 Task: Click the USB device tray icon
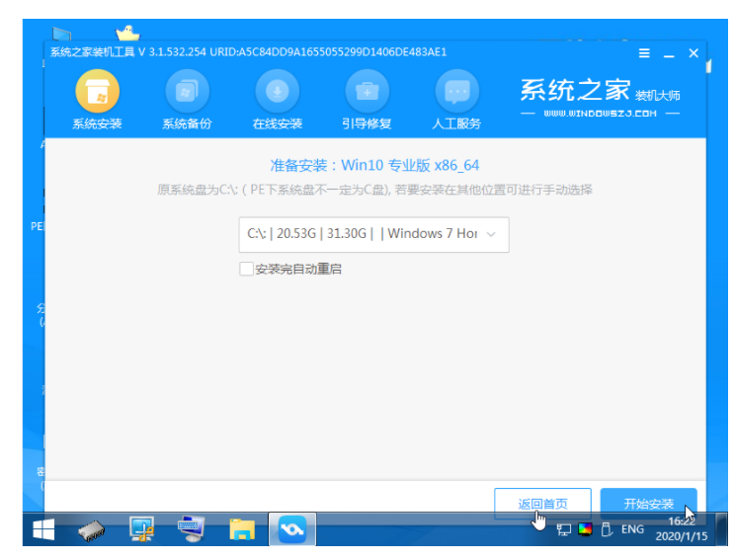click(607, 529)
